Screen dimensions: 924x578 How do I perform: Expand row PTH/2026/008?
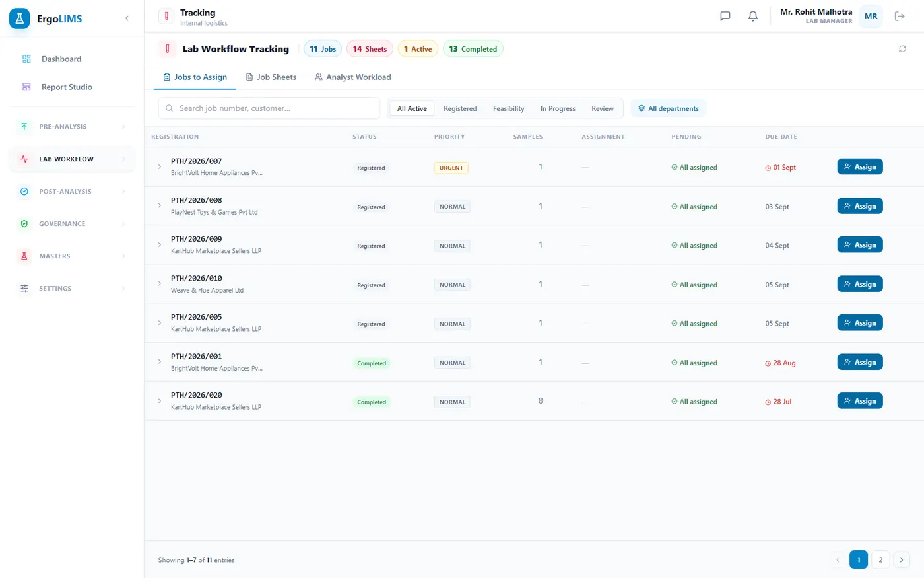160,206
